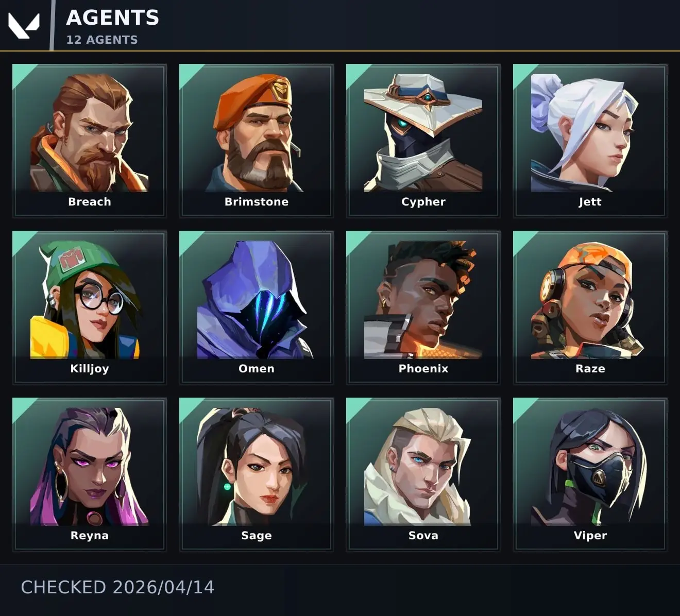Choose the Sova agent card

tap(423, 474)
